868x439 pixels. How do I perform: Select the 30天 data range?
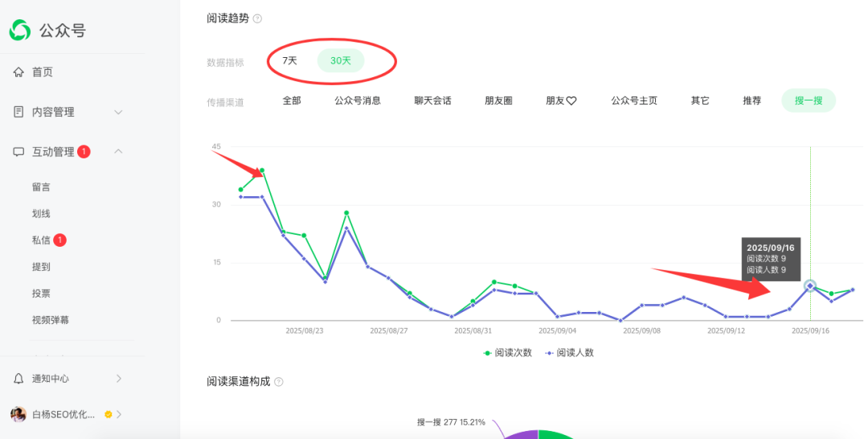click(x=341, y=60)
